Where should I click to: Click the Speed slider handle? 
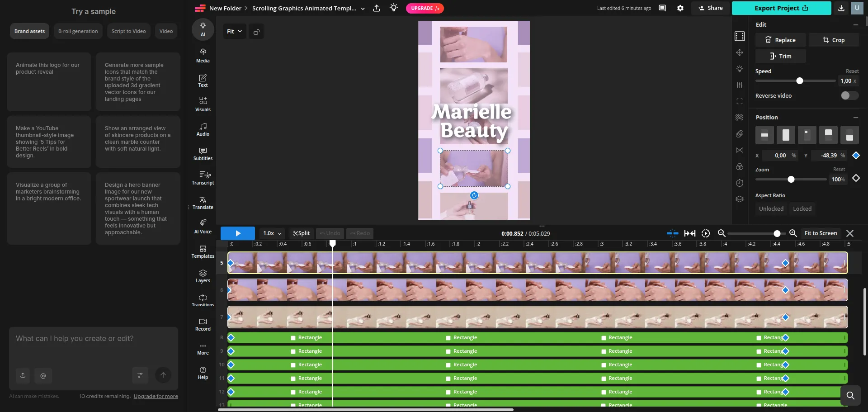800,81
